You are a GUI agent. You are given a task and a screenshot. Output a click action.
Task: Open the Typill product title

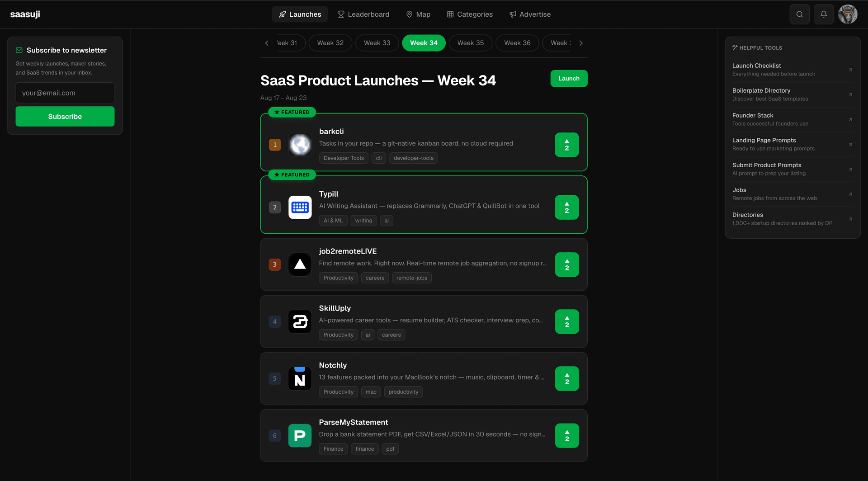pos(329,194)
